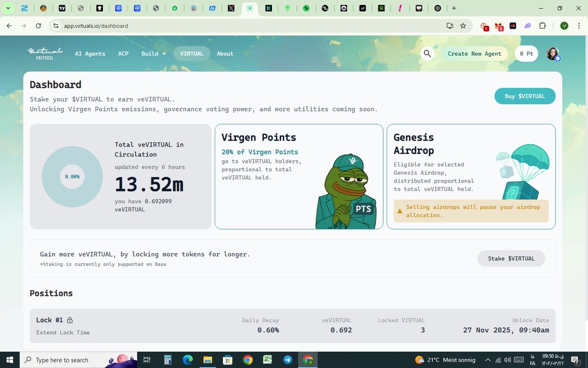
Task: Open Microsoft Edge from taskbar
Action: pyautogui.click(x=188, y=360)
